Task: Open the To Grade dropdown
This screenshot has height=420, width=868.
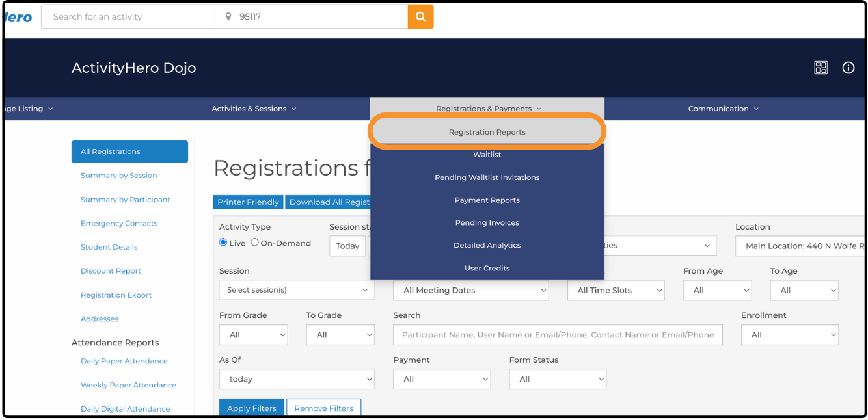Action: point(340,335)
